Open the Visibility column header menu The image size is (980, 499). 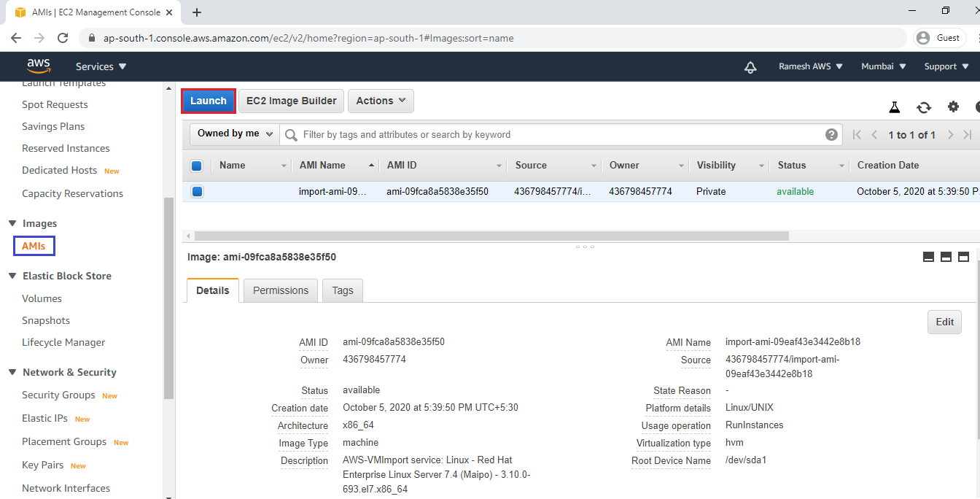tap(762, 166)
